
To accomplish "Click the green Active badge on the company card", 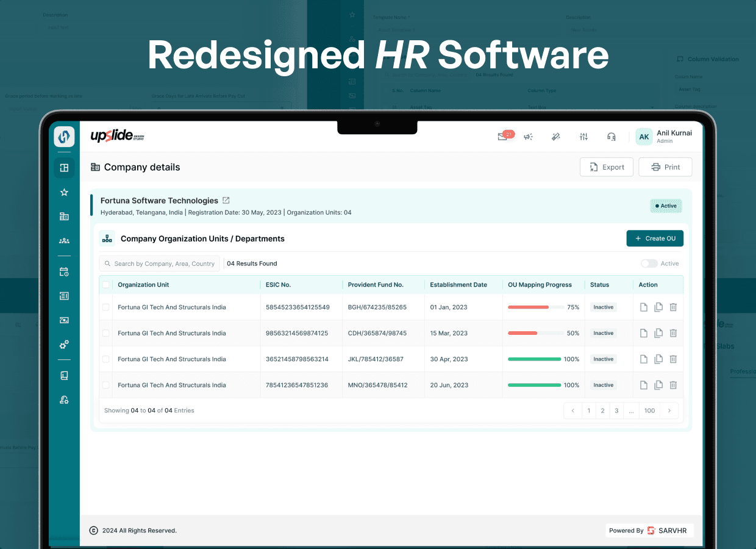I will (x=666, y=206).
